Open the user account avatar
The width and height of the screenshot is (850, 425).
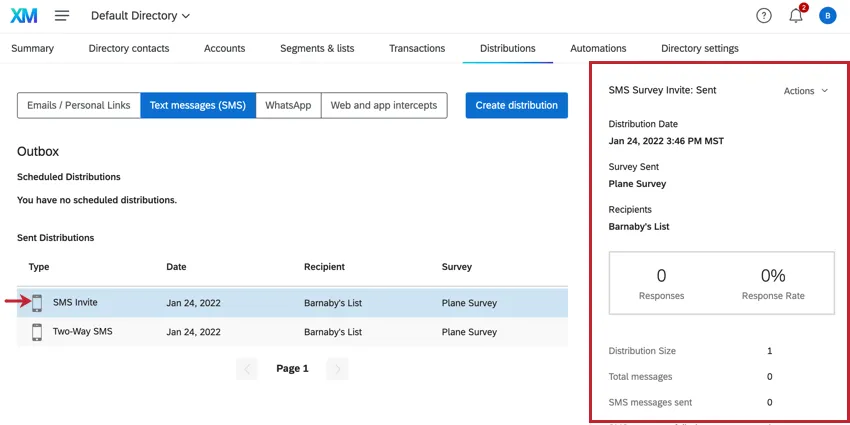click(827, 16)
